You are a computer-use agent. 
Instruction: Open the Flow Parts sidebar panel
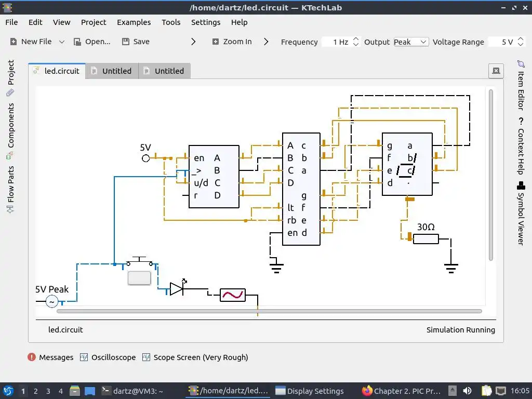click(x=10, y=189)
